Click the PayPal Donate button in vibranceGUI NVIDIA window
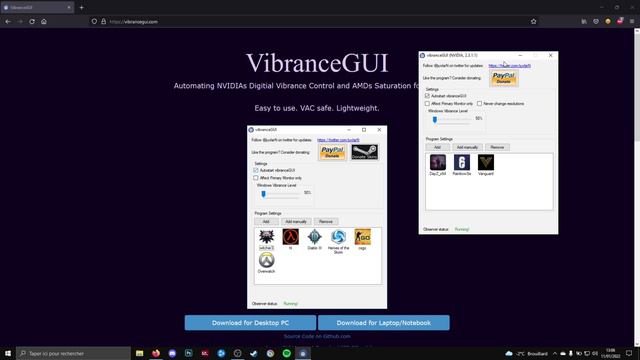 coord(504,78)
